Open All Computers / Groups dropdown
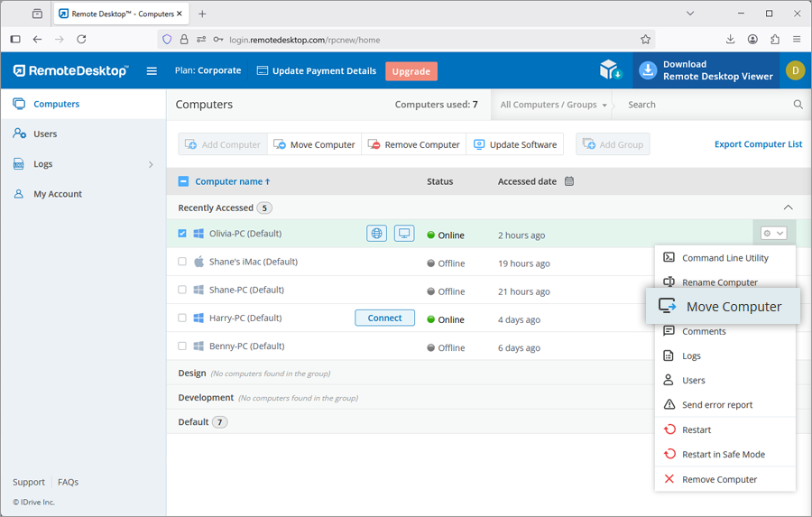This screenshot has width=812, height=517. click(553, 105)
